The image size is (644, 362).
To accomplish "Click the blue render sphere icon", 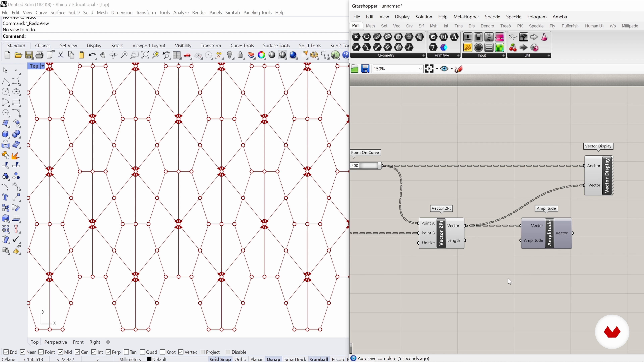I will pyautogui.click(x=293, y=55).
